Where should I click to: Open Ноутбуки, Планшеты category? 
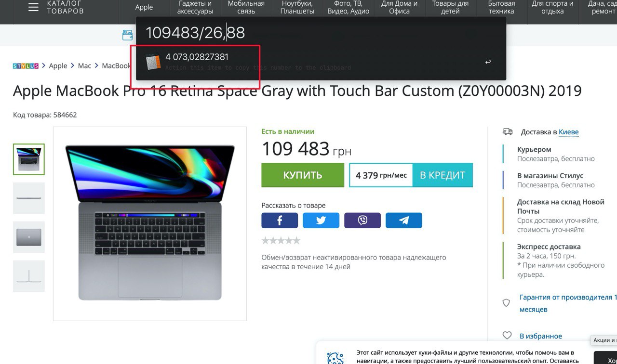[297, 7]
